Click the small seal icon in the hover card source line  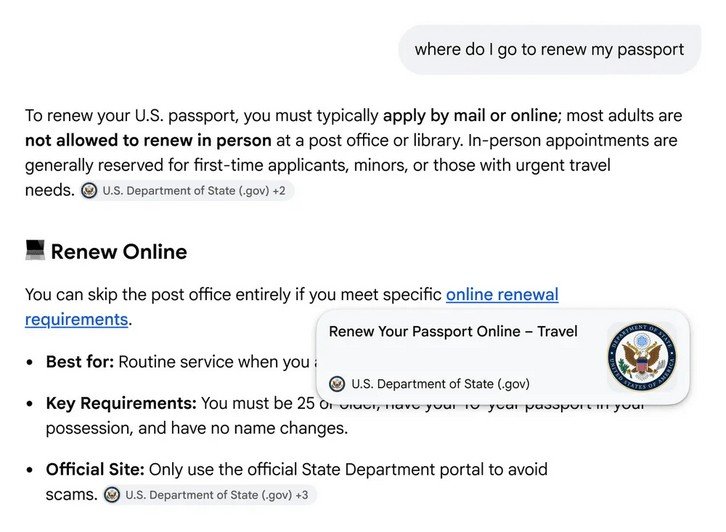click(x=337, y=384)
